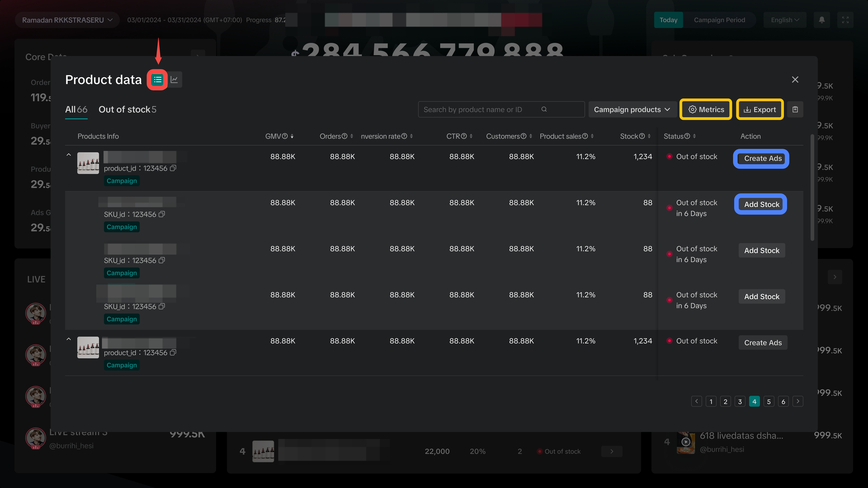This screenshot has height=488, width=868.
Task: Click Create Ads for first product
Action: pos(763,159)
